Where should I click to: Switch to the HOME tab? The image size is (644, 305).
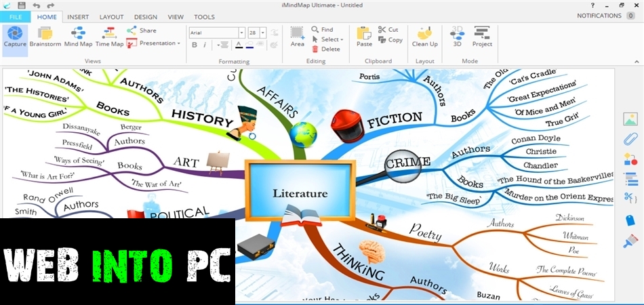pos(47,17)
